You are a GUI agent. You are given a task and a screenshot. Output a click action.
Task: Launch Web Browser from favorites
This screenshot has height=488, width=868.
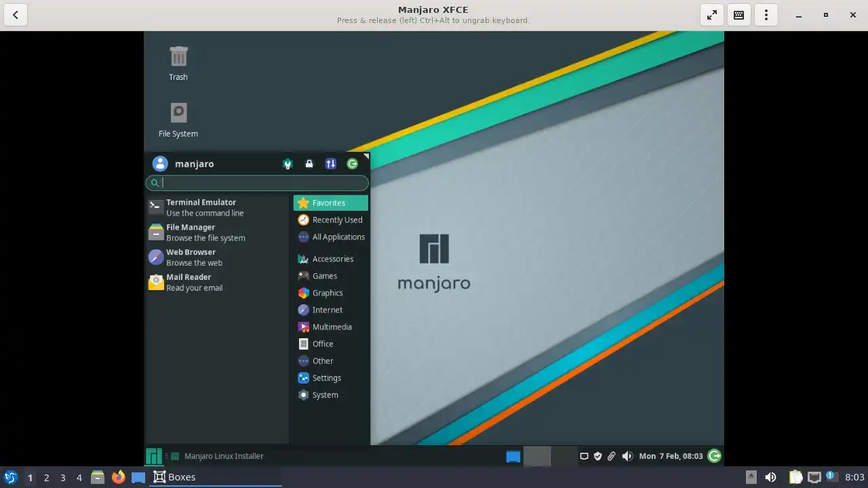pos(218,258)
